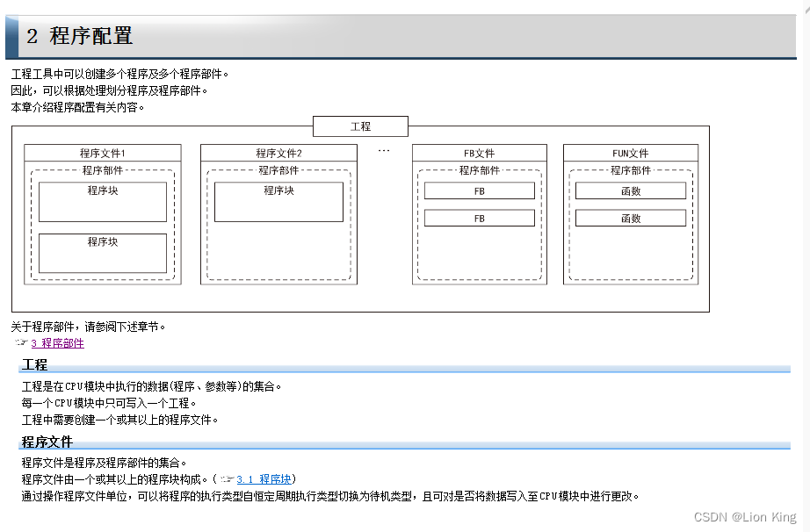This screenshot has width=810, height=532.
Task: Click the lower '函数' box in FUN文件
Action: pyautogui.click(x=631, y=219)
